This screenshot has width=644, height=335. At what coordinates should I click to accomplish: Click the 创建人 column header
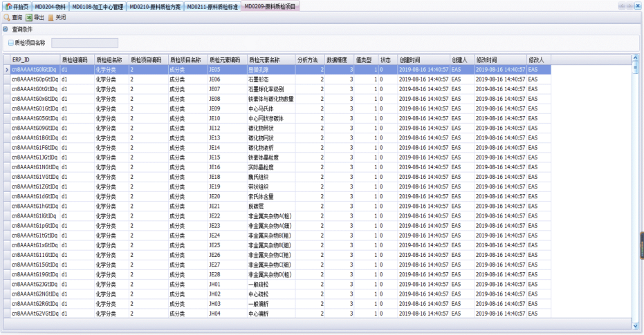[x=462, y=60]
